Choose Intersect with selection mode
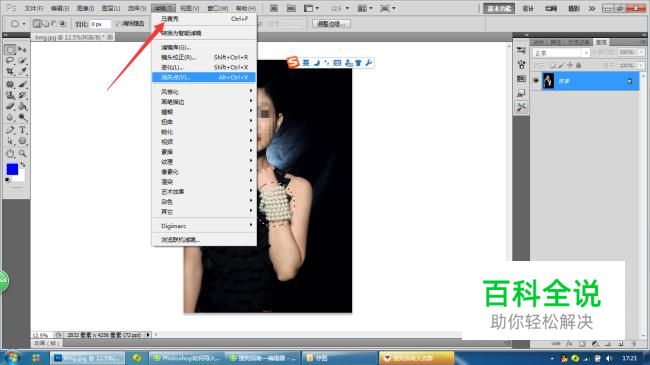 tap(62, 24)
